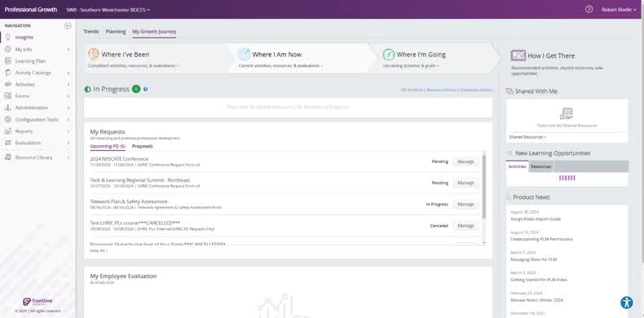Click the Pending status of Tech & Learning Summit

point(440,183)
